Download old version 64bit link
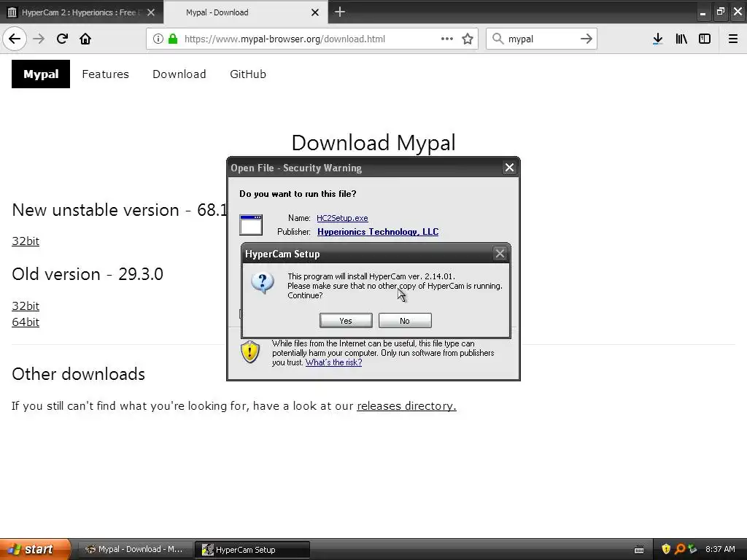This screenshot has height=560, width=747. [26, 322]
